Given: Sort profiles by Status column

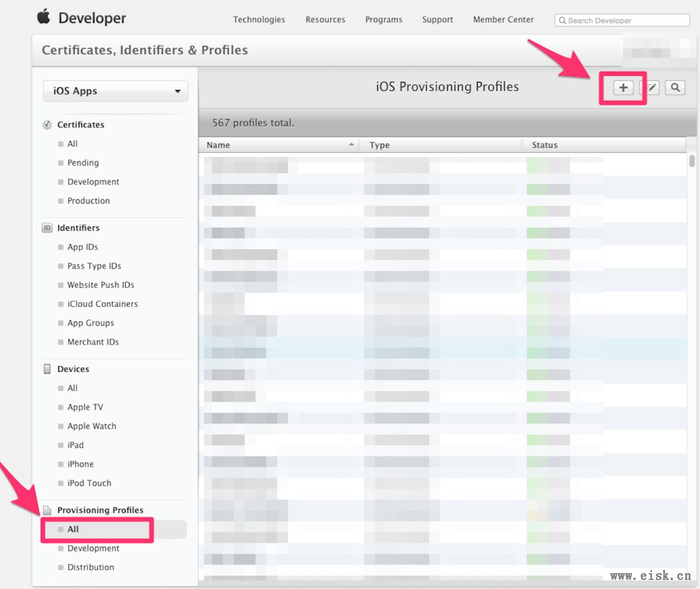Looking at the screenshot, I should (x=604, y=145).
